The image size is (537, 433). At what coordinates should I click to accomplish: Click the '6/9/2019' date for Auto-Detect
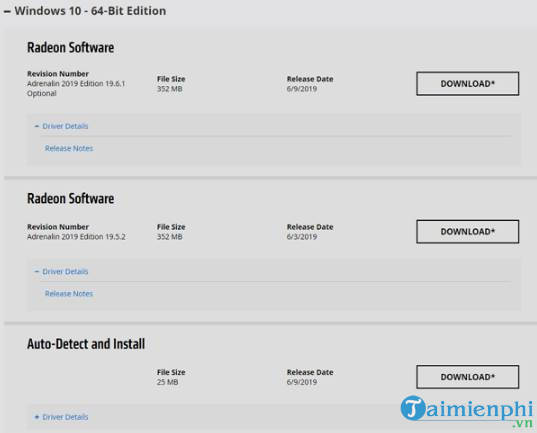click(302, 382)
